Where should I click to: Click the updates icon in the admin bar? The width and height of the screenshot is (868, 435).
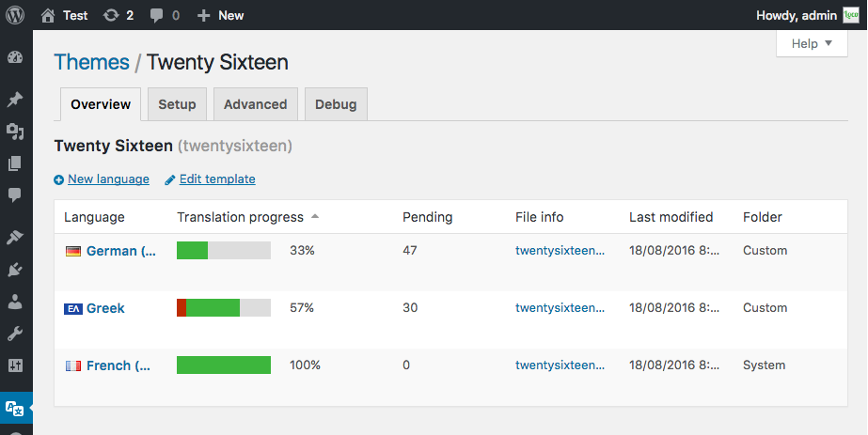pos(118,15)
